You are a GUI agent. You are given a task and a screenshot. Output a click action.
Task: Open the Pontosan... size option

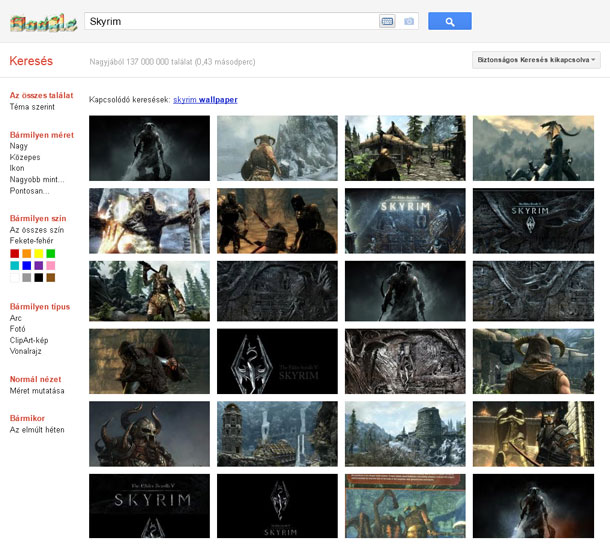(30, 191)
